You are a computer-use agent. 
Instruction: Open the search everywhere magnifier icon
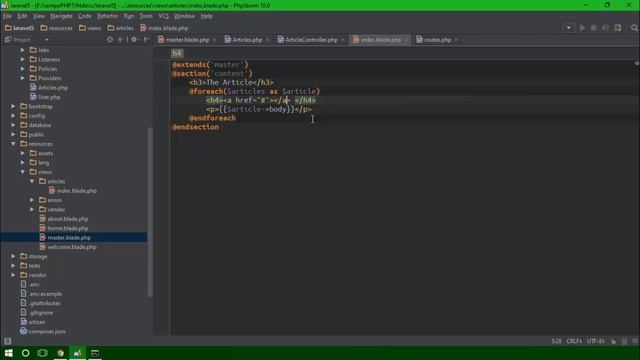[634, 28]
